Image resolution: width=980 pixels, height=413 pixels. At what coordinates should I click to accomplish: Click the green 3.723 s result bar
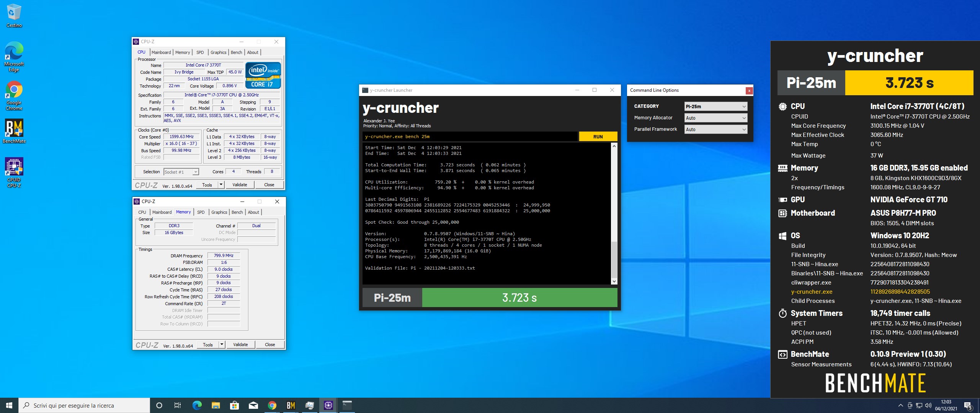tap(519, 298)
